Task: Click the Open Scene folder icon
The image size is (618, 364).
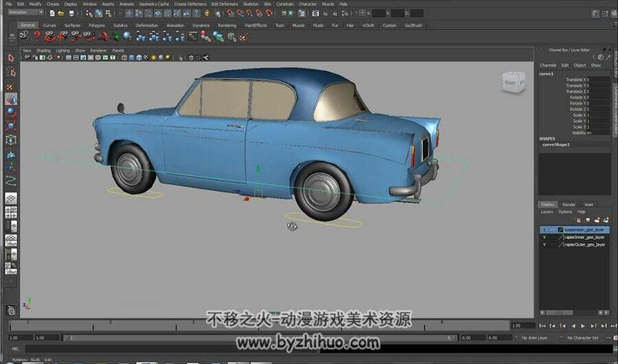Action: coord(61,14)
